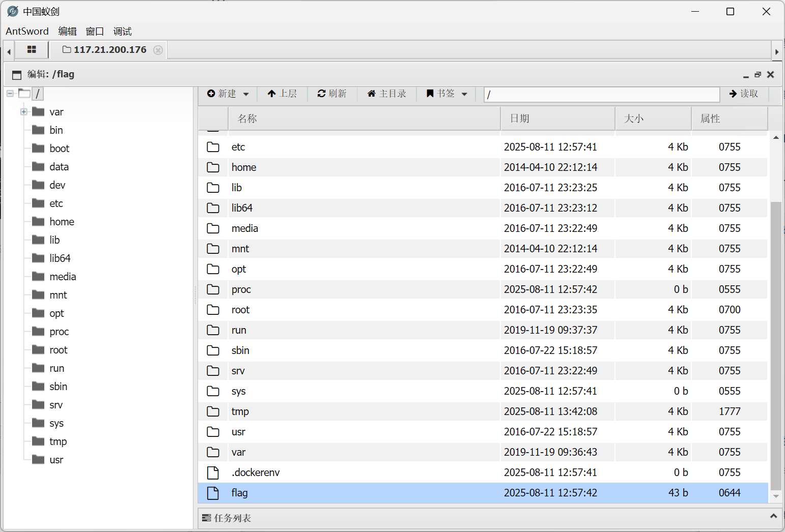Close the 117.21.200.176 tab
This screenshot has width=785, height=532.
(x=158, y=50)
